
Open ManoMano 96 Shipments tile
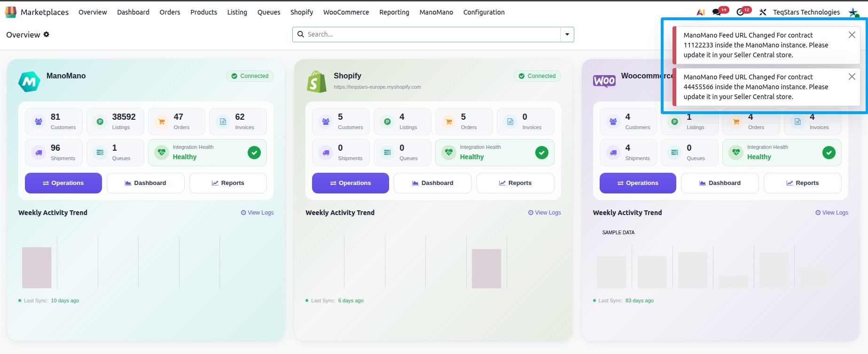tap(54, 153)
